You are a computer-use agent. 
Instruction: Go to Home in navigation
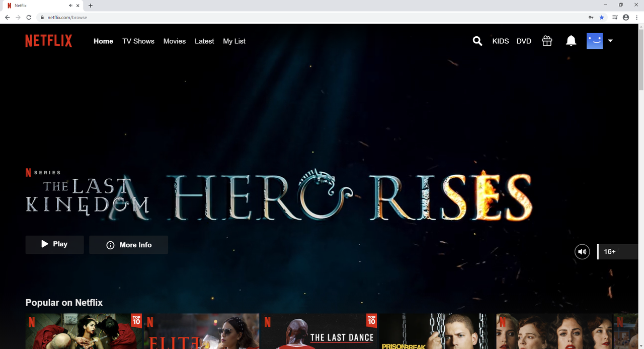(x=103, y=41)
